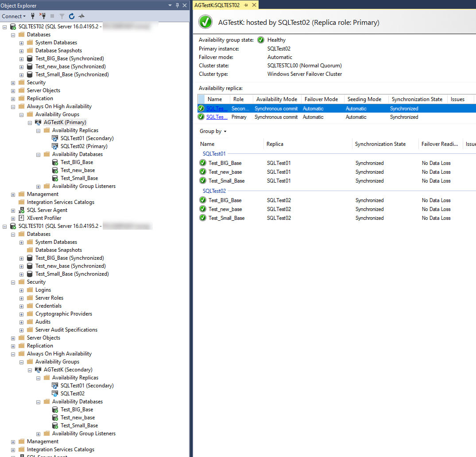Open Object Explorer window position dropdown arrow
Screen dimensions: 476x457
tap(170, 5)
